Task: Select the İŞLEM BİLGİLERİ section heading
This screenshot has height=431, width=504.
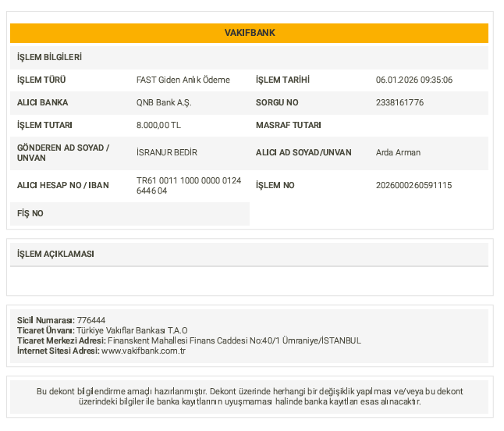Action: 49,57
